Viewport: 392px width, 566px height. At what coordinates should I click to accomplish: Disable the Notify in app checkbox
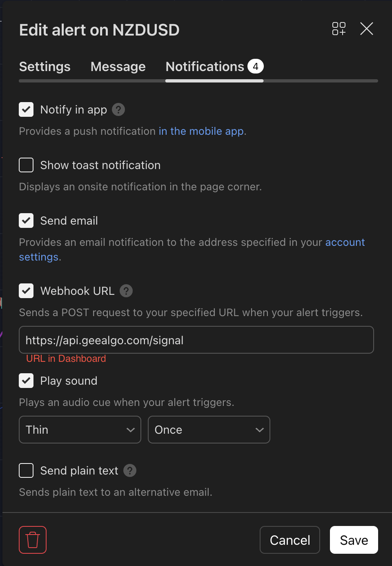point(26,109)
